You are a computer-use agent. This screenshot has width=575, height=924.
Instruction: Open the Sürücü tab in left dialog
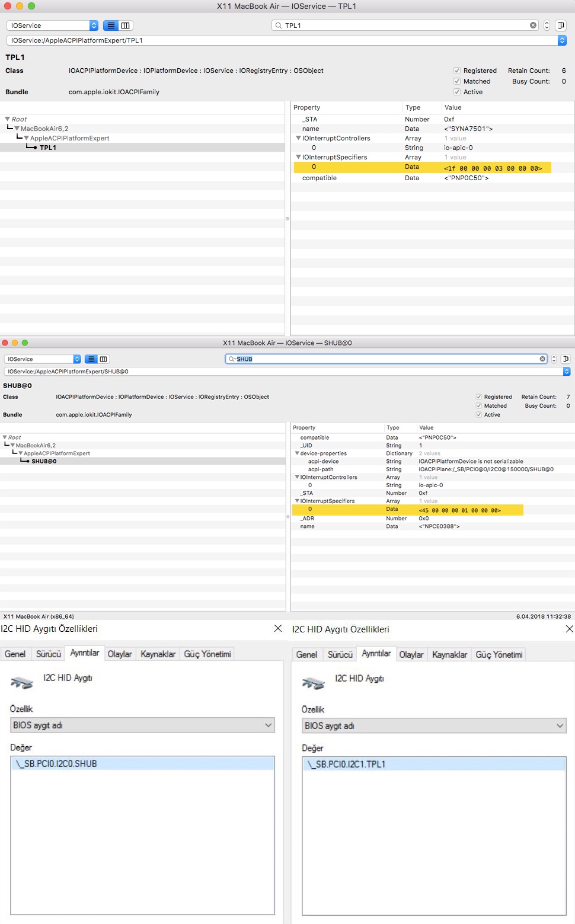pos(49,654)
